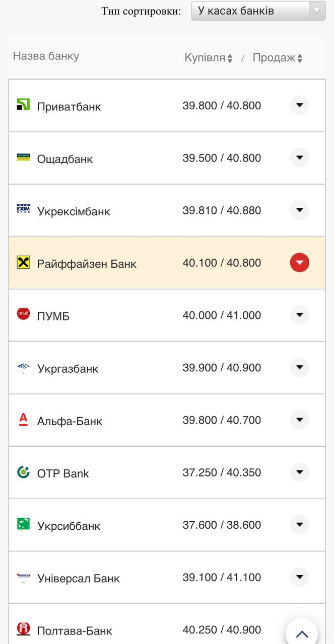Expand the Приватбанк row details arrow

(299, 105)
